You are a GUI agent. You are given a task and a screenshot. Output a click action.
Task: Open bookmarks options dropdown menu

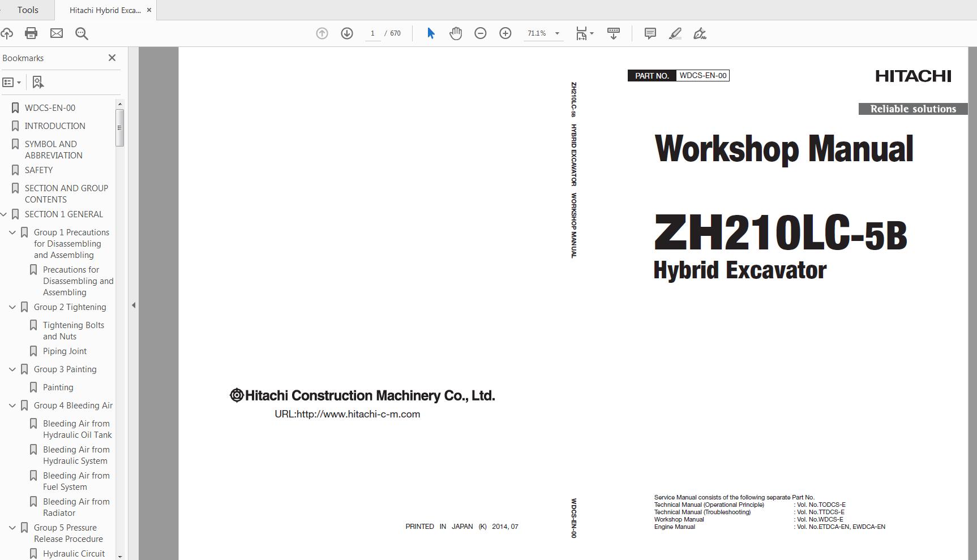click(x=12, y=83)
